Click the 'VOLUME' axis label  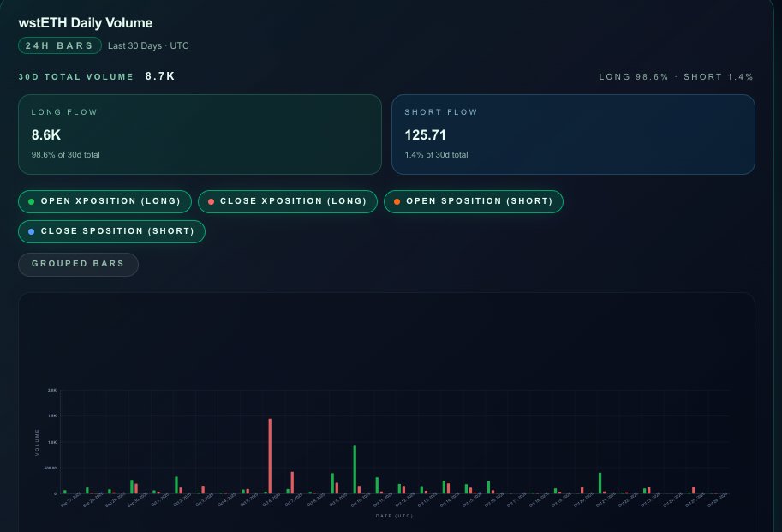pos(37,442)
